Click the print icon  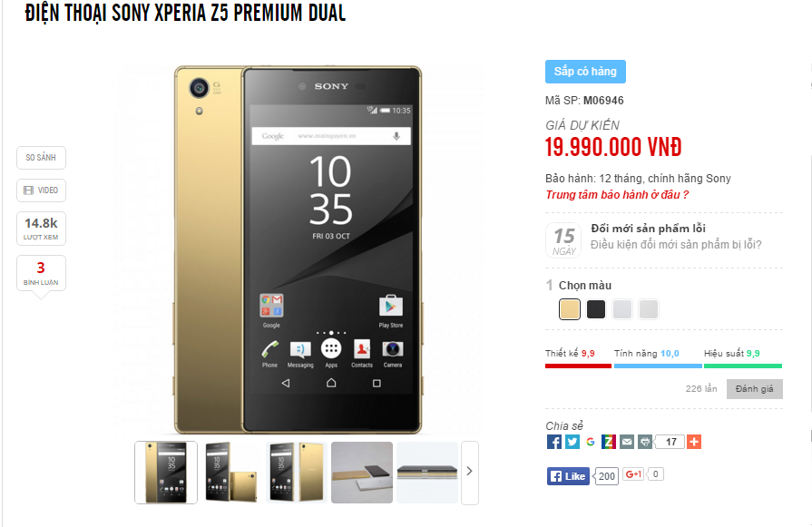[645, 442]
